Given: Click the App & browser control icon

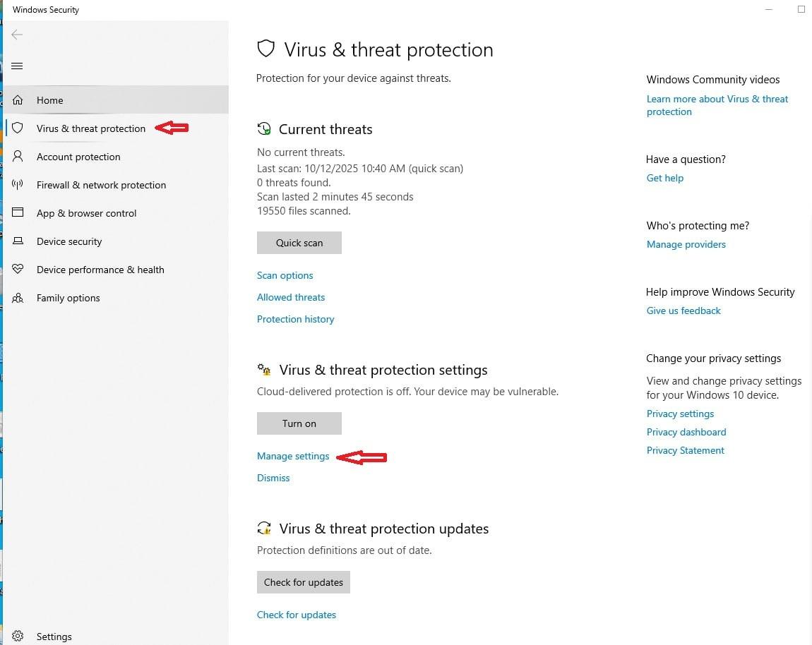Looking at the screenshot, I should coord(18,213).
